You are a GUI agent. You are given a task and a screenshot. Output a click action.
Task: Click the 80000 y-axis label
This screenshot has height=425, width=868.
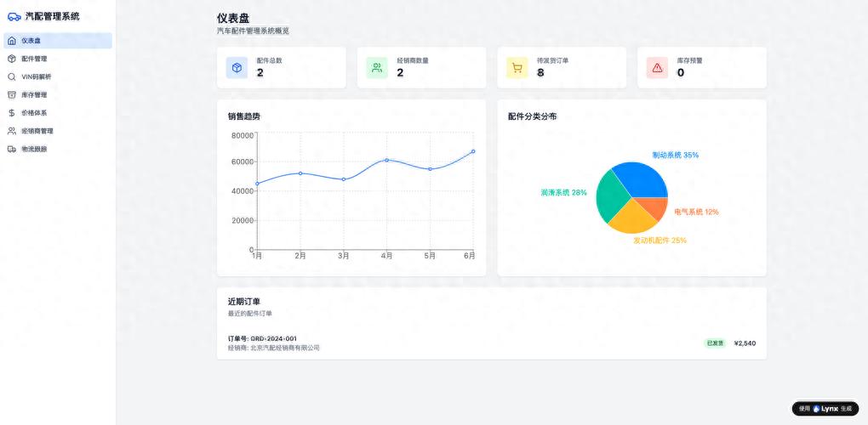tap(242, 135)
